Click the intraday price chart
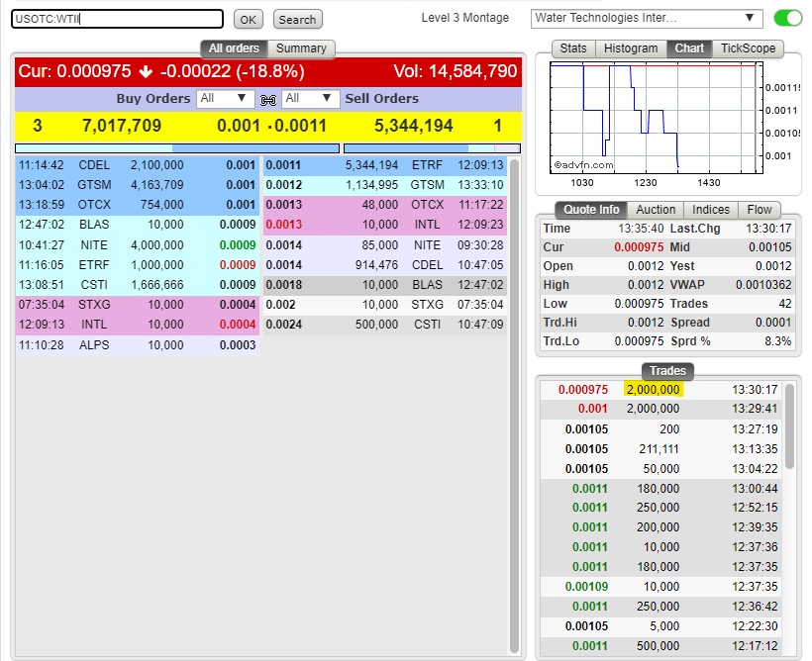The image size is (812, 661). pos(657,118)
